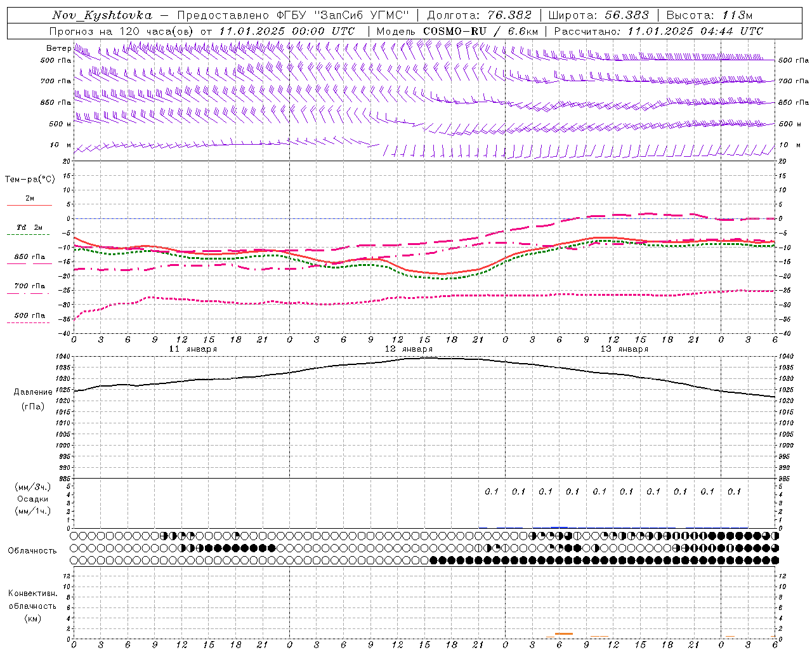
Task: Click the Ветер panel label
Action: pyautogui.click(x=58, y=48)
